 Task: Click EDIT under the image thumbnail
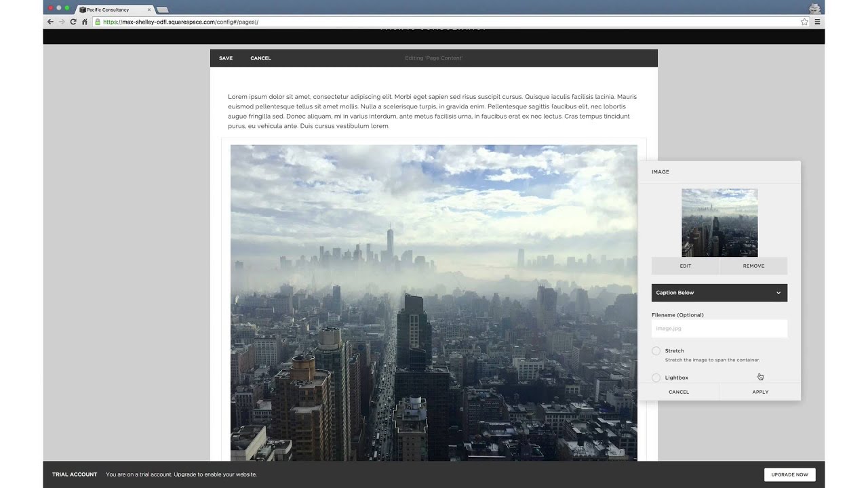pos(686,266)
